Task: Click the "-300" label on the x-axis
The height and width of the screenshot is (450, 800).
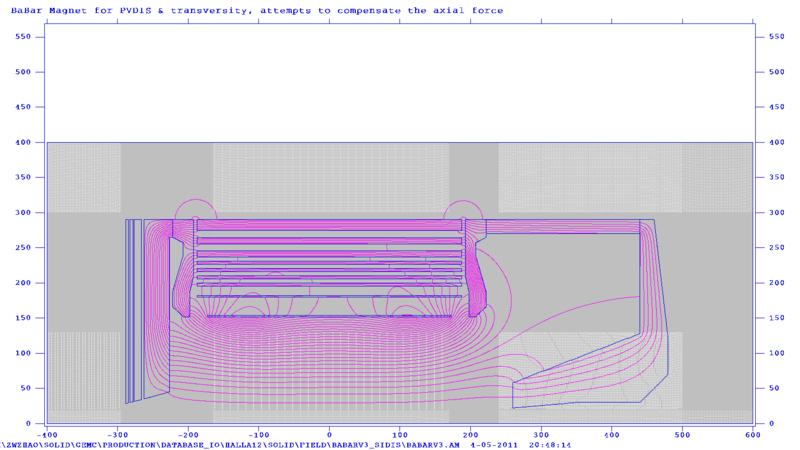Action: click(x=118, y=435)
